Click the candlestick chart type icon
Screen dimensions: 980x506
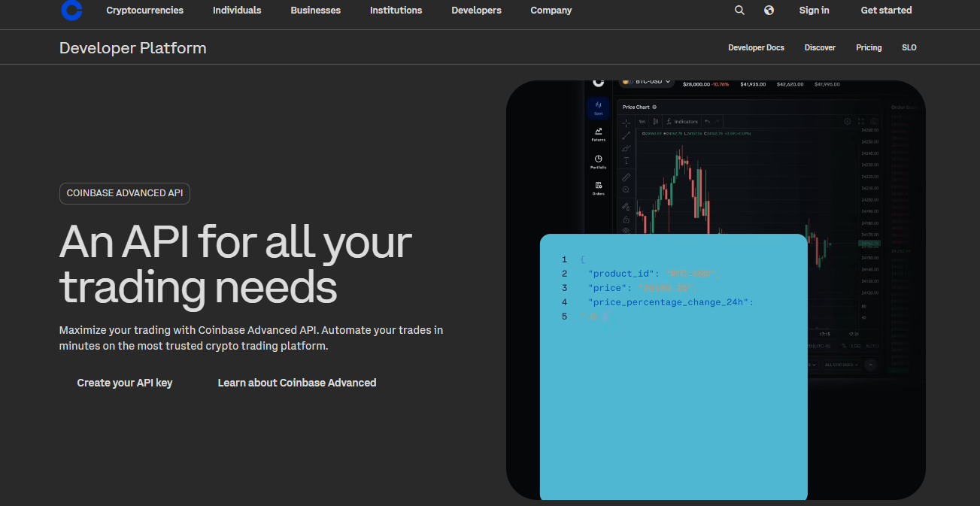656,121
